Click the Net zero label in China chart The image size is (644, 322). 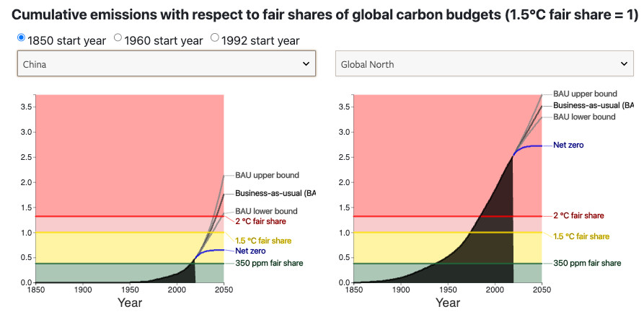point(250,251)
